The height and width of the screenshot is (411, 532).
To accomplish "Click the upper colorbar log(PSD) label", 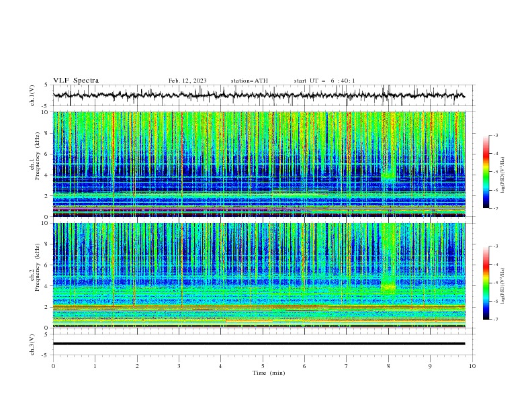I will point(503,175).
